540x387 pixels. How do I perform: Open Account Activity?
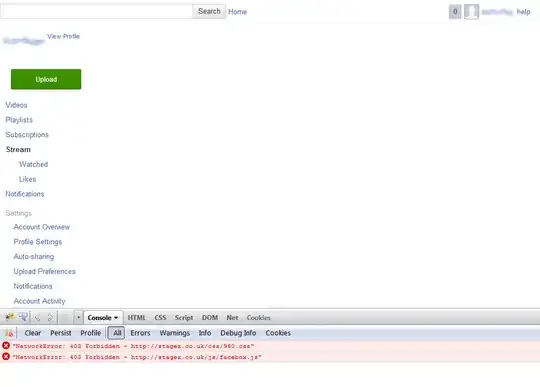39,301
